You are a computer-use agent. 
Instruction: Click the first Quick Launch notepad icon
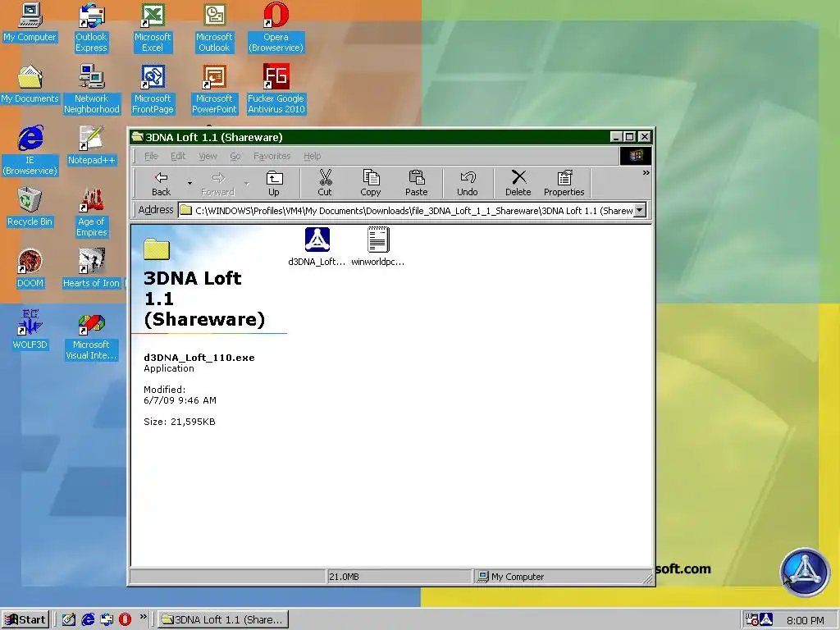click(x=69, y=619)
